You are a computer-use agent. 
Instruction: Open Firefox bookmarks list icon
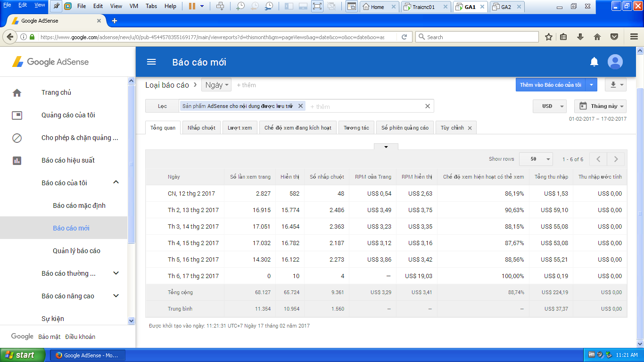click(563, 37)
